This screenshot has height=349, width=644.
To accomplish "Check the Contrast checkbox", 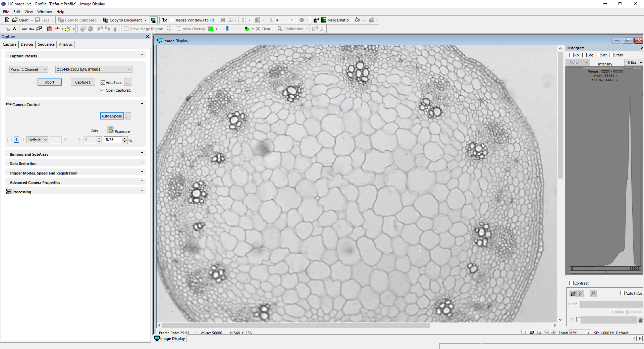I will click(571, 283).
